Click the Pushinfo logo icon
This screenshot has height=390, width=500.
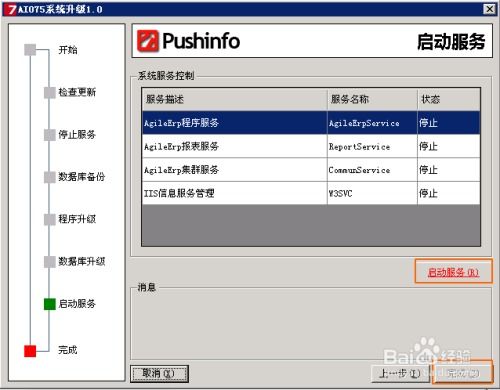click(x=148, y=41)
